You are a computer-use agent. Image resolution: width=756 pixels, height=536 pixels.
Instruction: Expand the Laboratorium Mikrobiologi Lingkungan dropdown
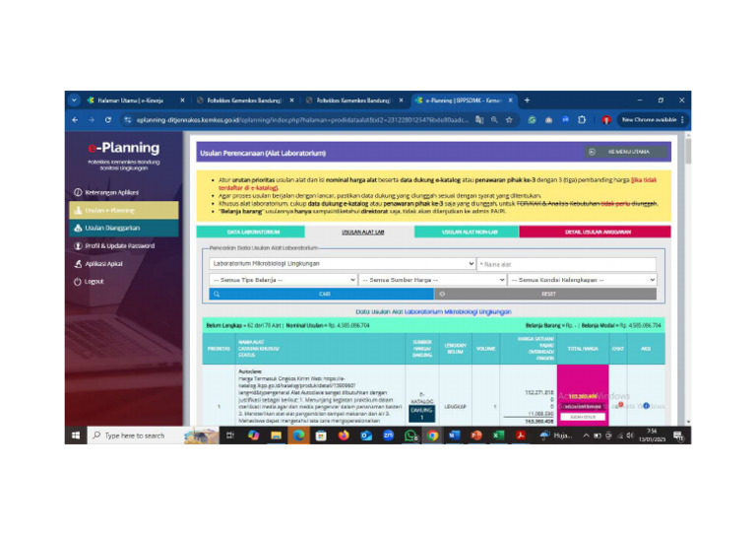(343, 264)
